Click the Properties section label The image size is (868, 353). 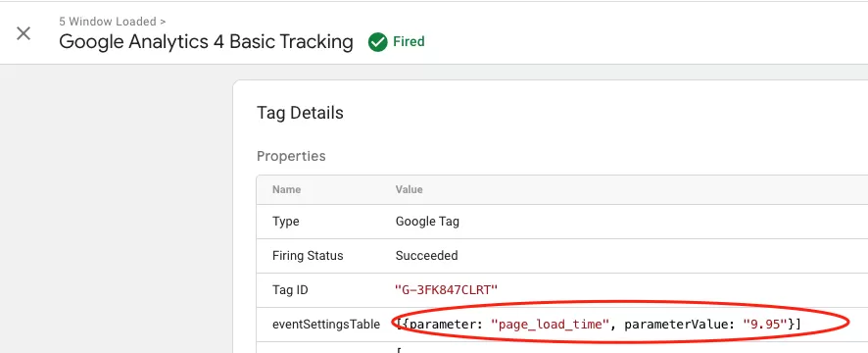[291, 156]
